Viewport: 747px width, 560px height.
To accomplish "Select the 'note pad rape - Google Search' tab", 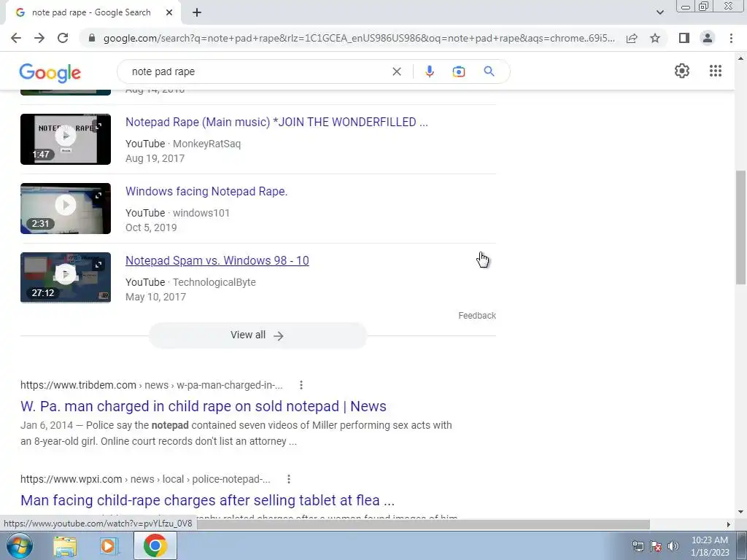I will point(90,13).
